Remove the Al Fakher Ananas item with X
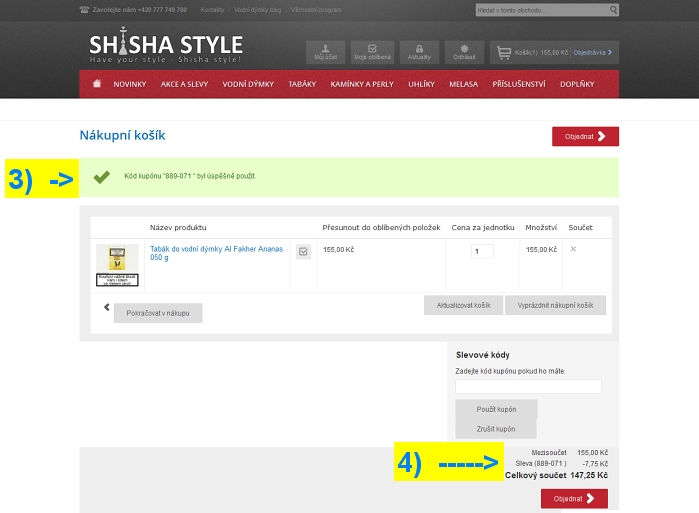The image size is (699, 513). pyautogui.click(x=573, y=249)
